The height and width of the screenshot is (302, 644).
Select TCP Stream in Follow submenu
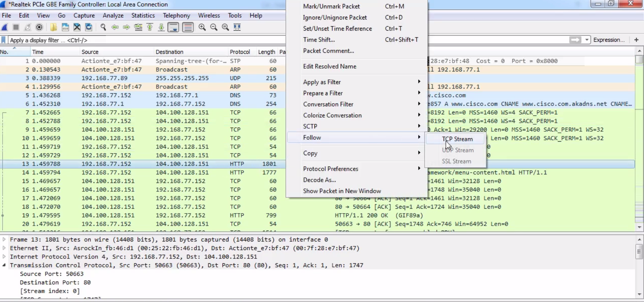457,139
